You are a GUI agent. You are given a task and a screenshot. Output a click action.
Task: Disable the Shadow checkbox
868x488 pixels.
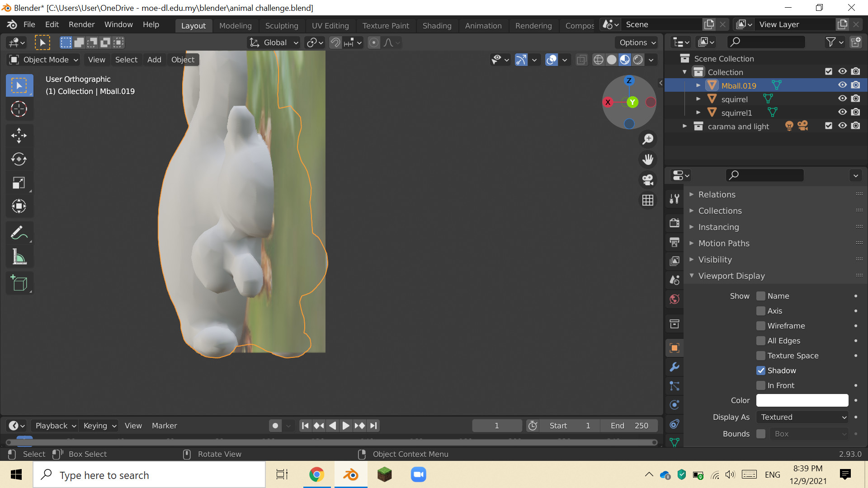(761, 370)
